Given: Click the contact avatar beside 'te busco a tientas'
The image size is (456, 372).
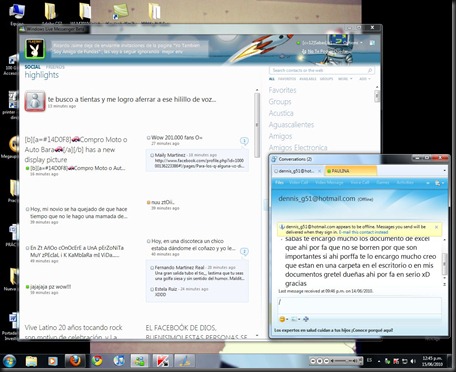Looking at the screenshot, I should point(35,101).
